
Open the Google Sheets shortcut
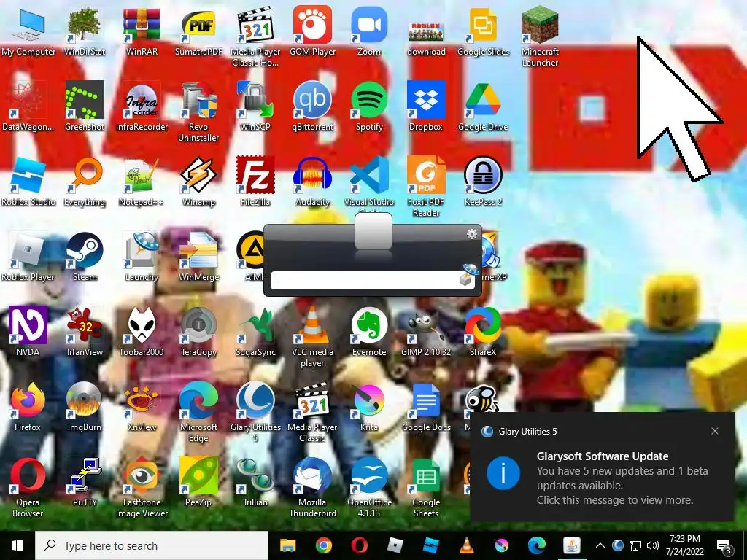coord(426,488)
